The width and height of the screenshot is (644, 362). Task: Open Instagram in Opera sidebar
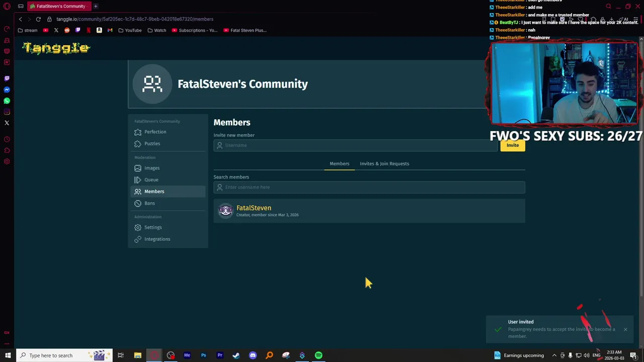pyautogui.click(x=7, y=112)
